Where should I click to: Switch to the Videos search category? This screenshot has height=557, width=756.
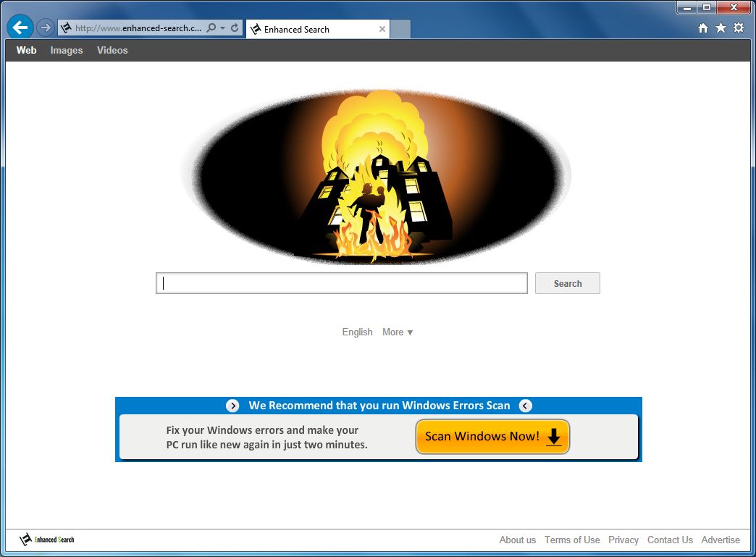click(x=112, y=50)
